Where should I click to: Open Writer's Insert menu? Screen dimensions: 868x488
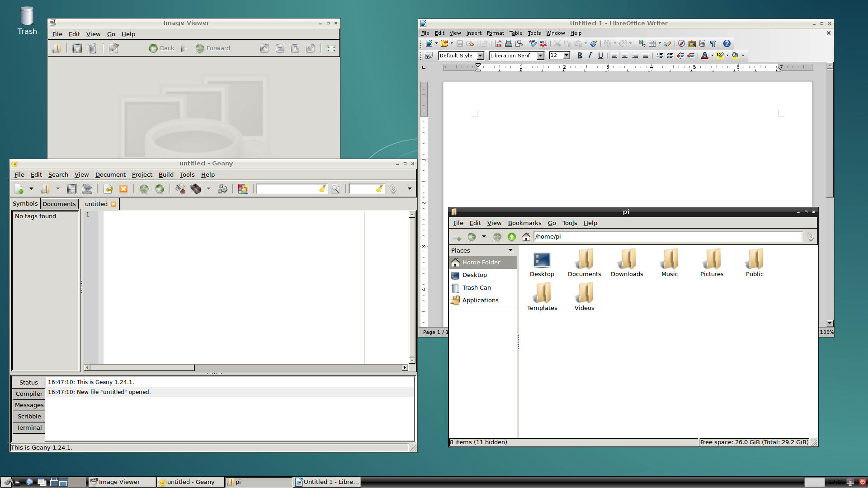[474, 33]
